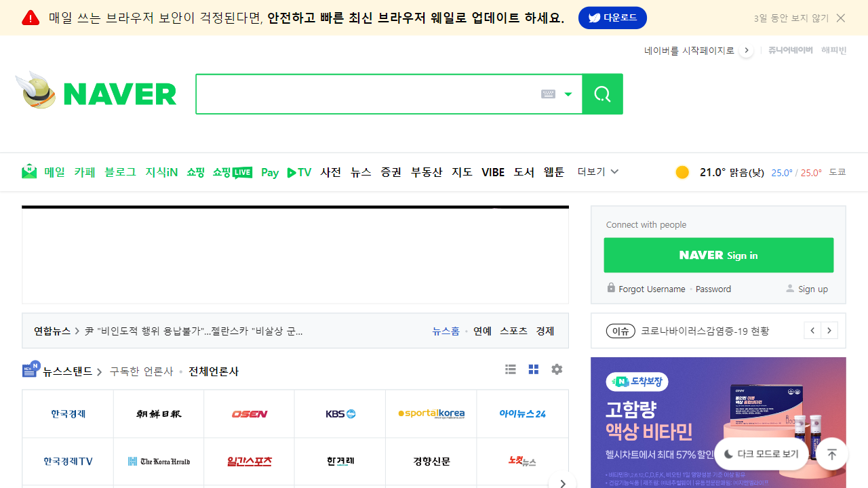This screenshot has height=488, width=868.
Task: Open 지식iN menu
Action: coord(161,172)
